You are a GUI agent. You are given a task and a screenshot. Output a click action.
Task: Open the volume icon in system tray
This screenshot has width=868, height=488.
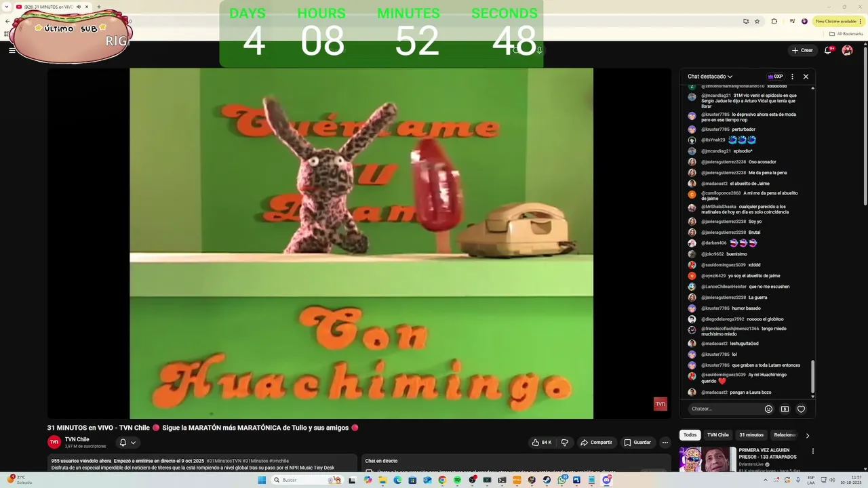pyautogui.click(x=831, y=480)
